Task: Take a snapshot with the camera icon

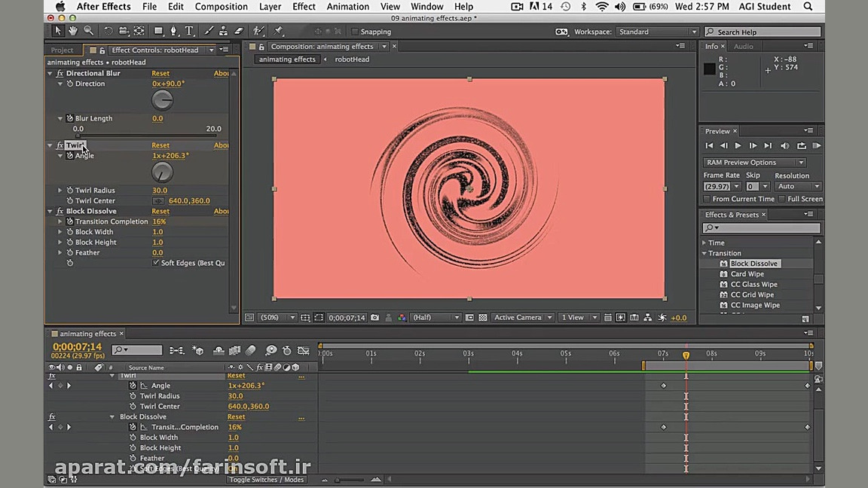Action: click(x=374, y=318)
